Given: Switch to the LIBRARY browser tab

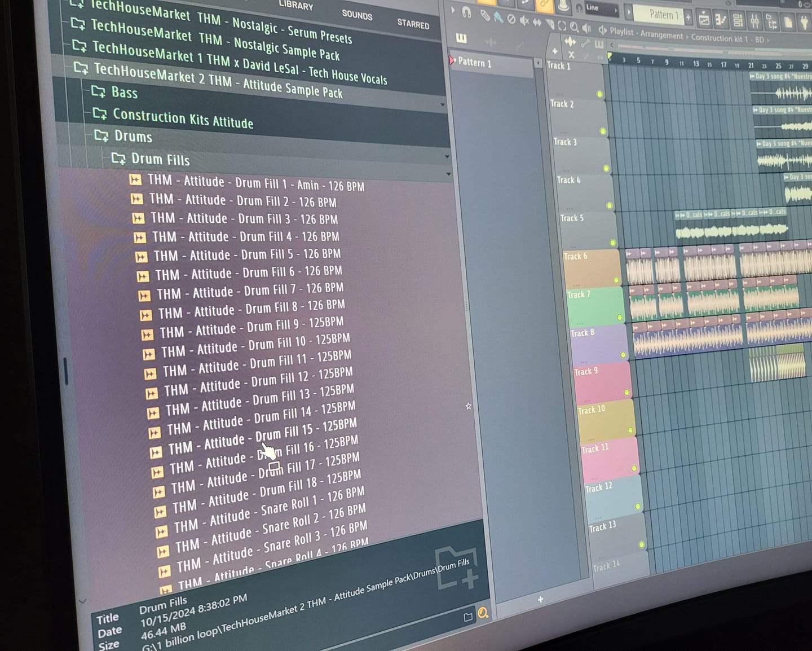Looking at the screenshot, I should click(x=296, y=6).
